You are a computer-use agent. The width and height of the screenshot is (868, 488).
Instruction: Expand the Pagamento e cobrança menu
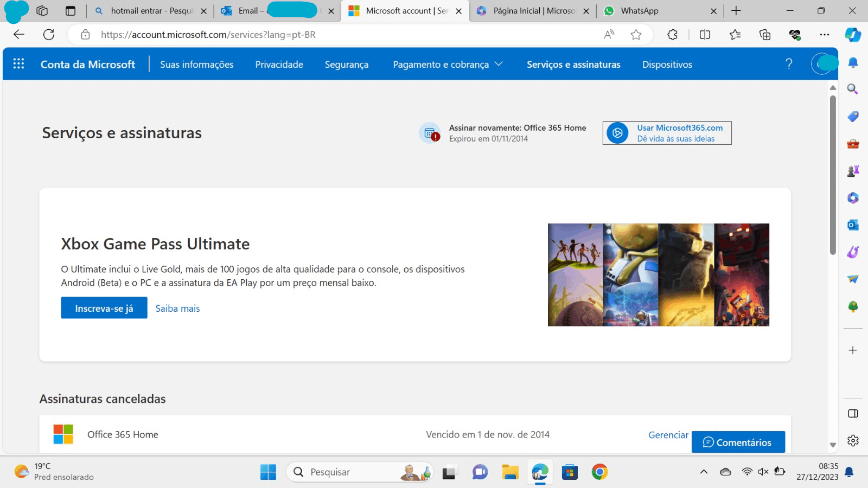(x=448, y=64)
